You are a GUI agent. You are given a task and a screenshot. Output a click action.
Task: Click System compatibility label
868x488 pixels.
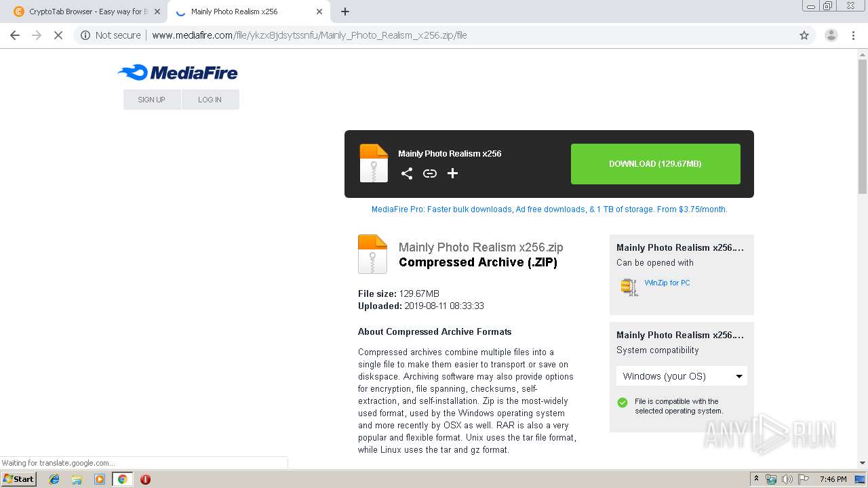(x=657, y=350)
